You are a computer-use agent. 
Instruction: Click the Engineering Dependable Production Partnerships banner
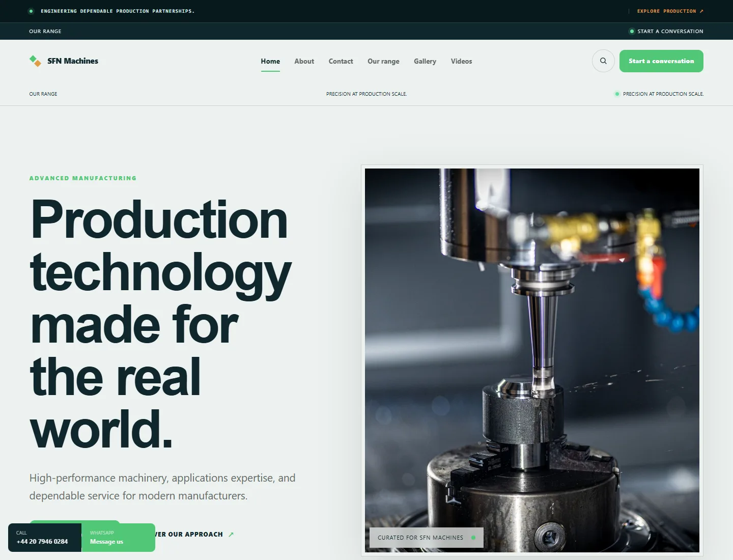coord(118,11)
